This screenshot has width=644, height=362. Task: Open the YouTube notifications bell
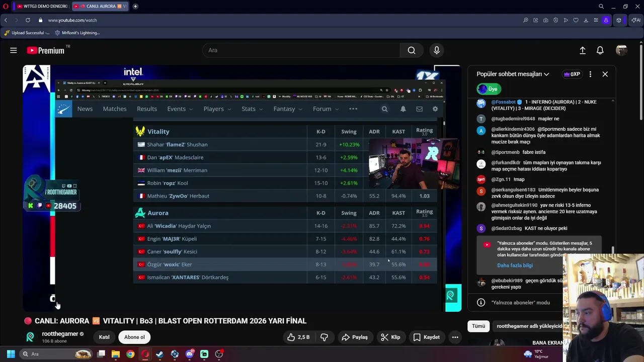(x=600, y=50)
